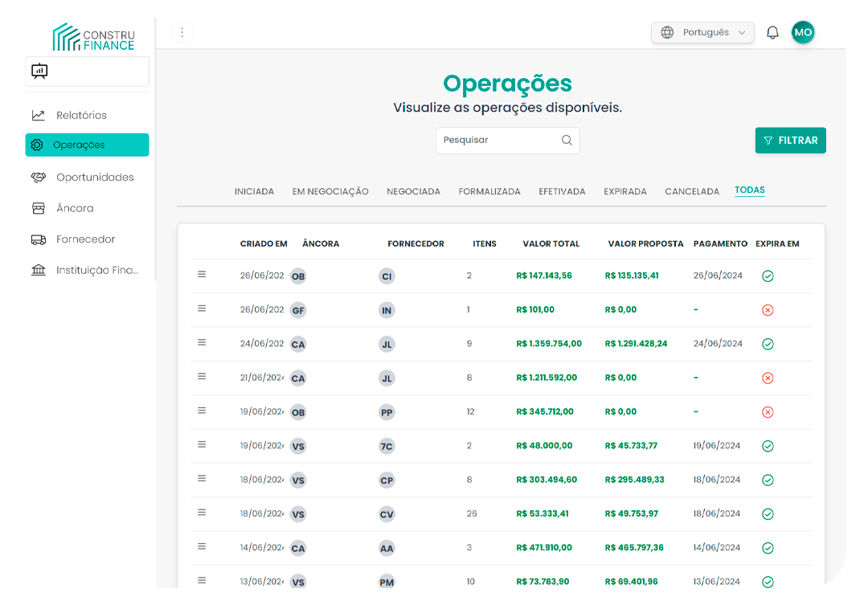
Task: Select the EFETIVADA tab
Action: (x=562, y=191)
